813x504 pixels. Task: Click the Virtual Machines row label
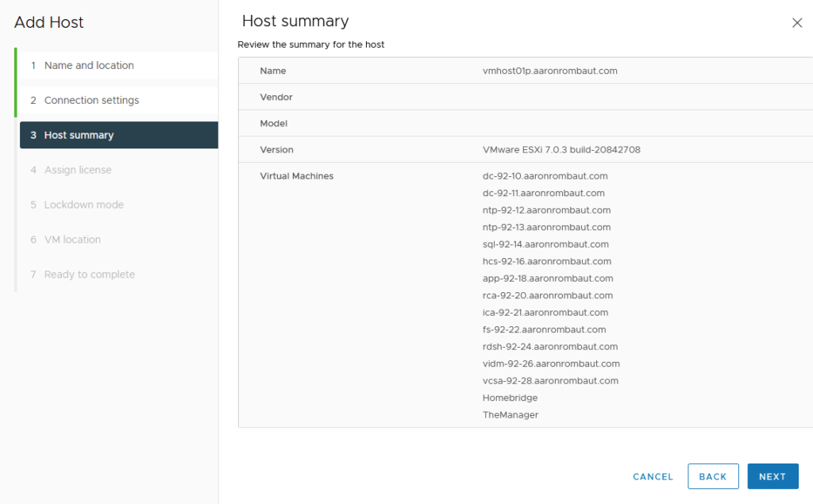click(x=296, y=176)
